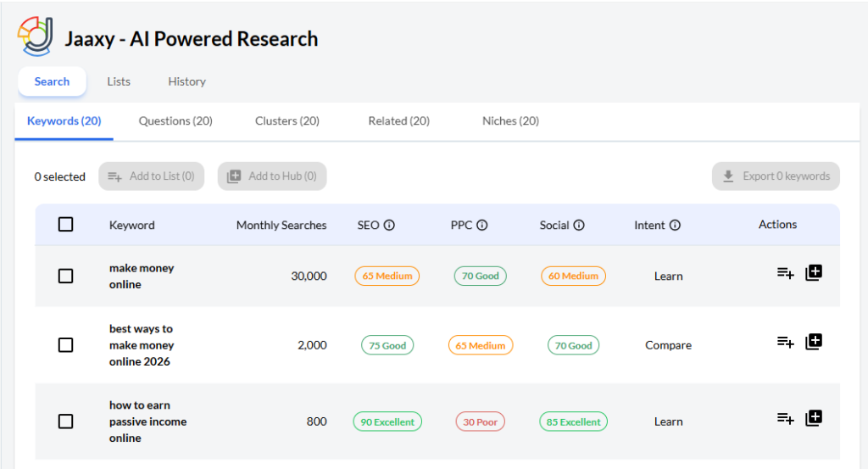The height and width of the screenshot is (469, 868).
Task: Click the Monthly Searches column header
Action: tap(281, 225)
